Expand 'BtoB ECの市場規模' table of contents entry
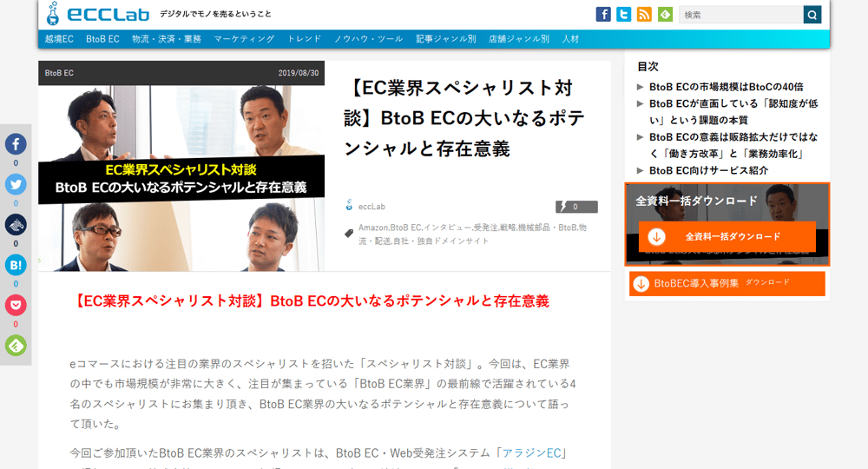This screenshot has height=469, width=868. click(726, 86)
